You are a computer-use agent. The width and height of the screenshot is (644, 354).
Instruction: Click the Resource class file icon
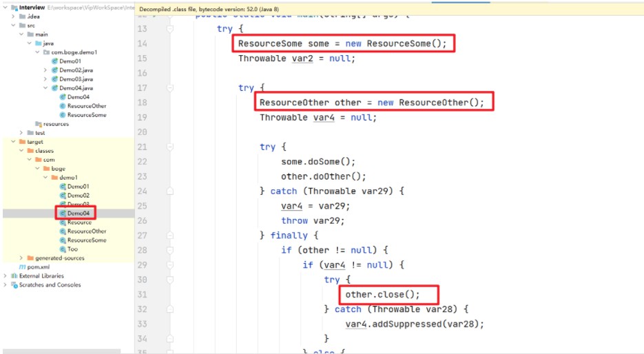[x=63, y=222]
